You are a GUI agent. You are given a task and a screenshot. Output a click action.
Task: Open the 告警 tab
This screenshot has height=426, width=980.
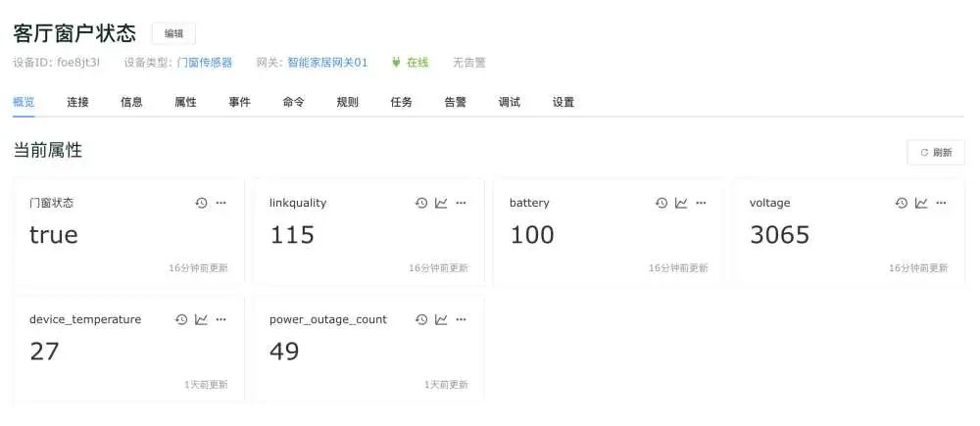click(455, 102)
